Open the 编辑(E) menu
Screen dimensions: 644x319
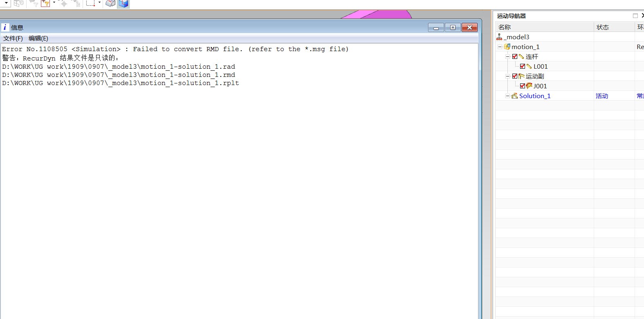pos(38,38)
